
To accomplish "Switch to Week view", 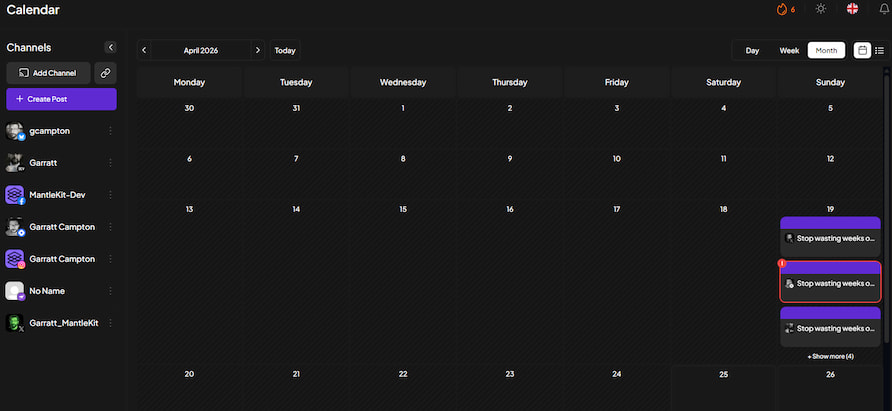I will coord(789,50).
